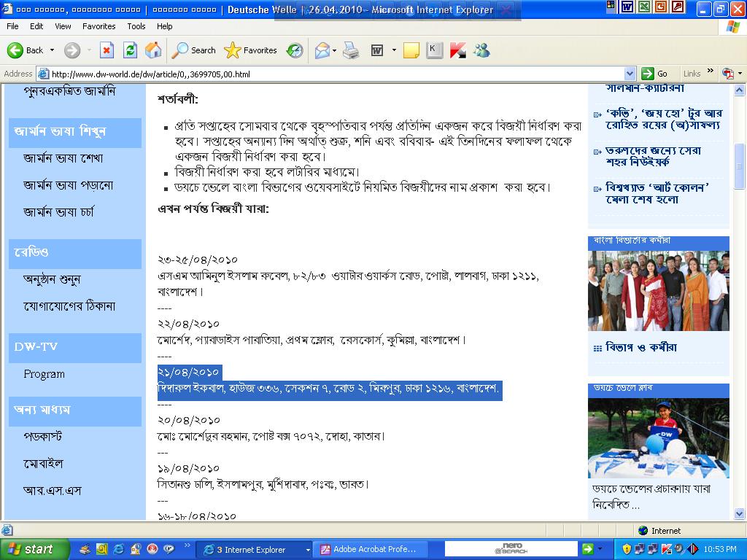The image size is (747, 560).
Task: Open the 'অনুষ্ঠান শুনুন' radio link
Action: tap(52, 279)
